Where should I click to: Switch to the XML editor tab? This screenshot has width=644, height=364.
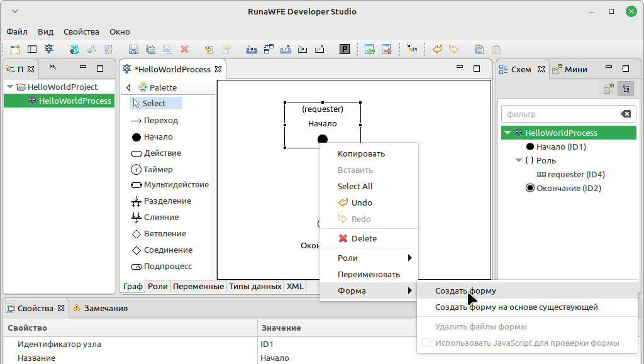295,287
